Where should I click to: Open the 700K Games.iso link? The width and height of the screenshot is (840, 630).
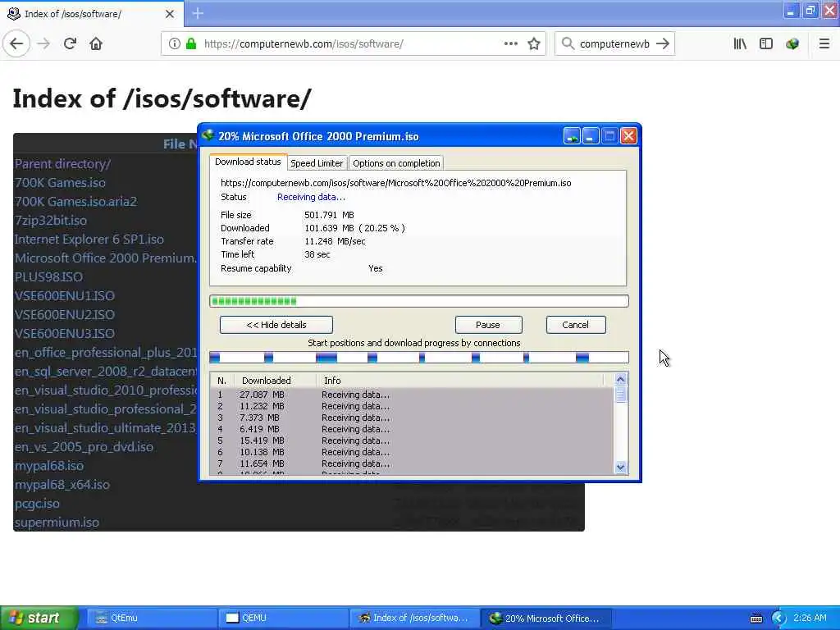coord(60,183)
